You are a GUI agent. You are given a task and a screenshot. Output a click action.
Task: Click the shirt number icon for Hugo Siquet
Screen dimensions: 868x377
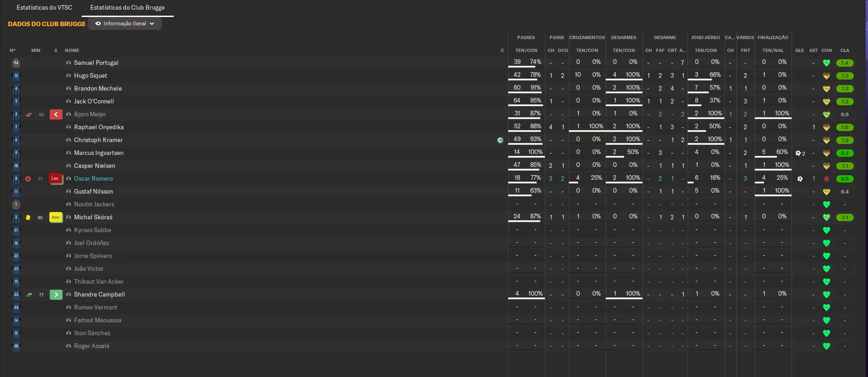16,76
